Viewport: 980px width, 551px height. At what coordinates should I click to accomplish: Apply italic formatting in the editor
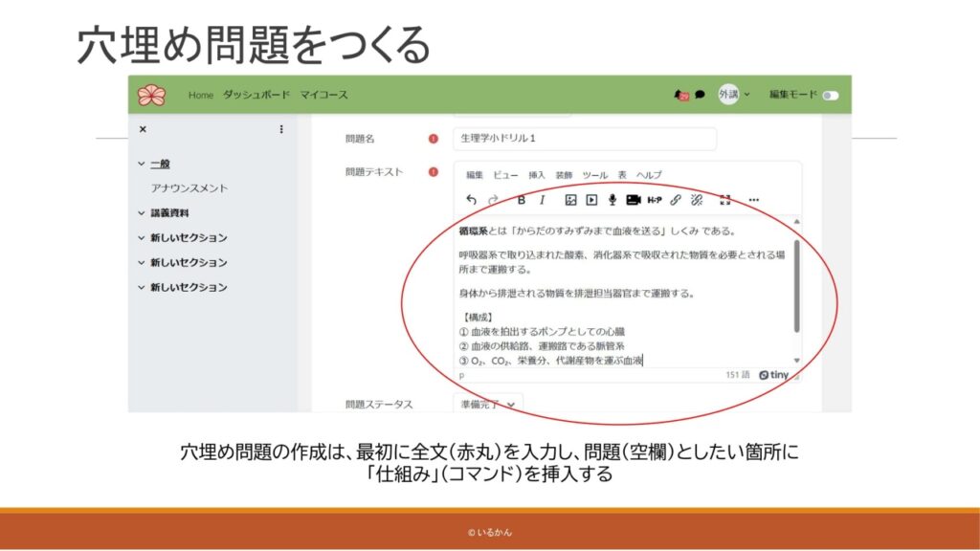[x=542, y=200]
